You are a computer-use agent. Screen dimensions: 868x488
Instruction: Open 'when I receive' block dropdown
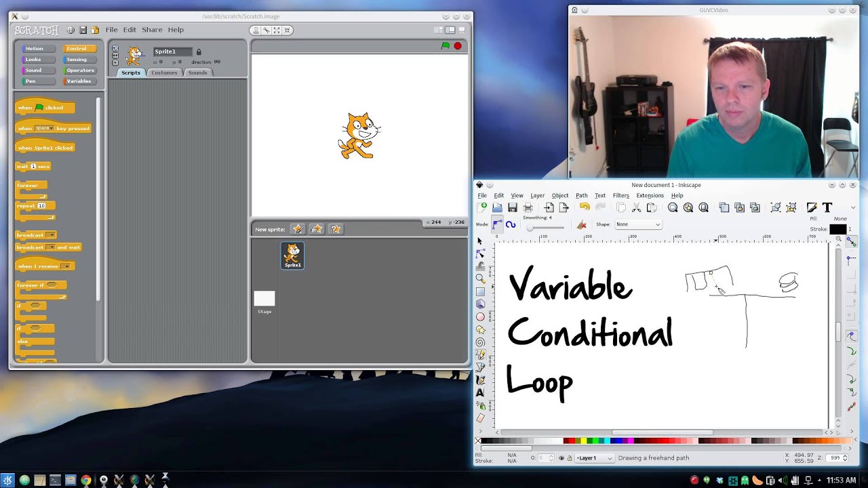pos(66,266)
